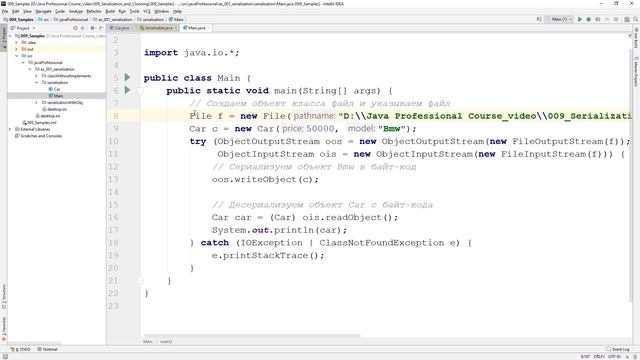Screen dimensions: 640x360
Task: Click the CRLF line separator in status bar
Action: pos(599,356)
